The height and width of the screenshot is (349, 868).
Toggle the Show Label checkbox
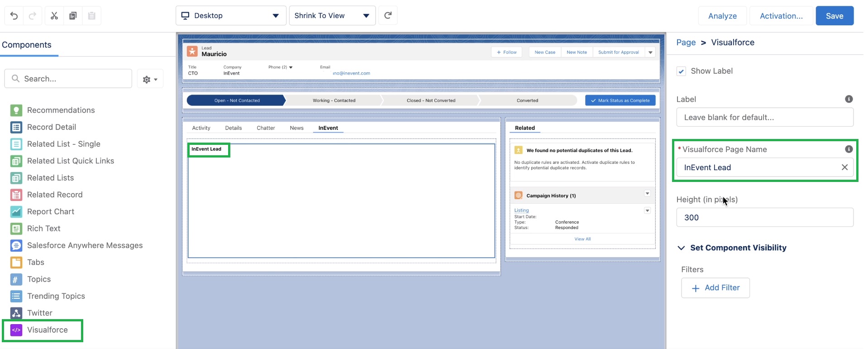[681, 71]
